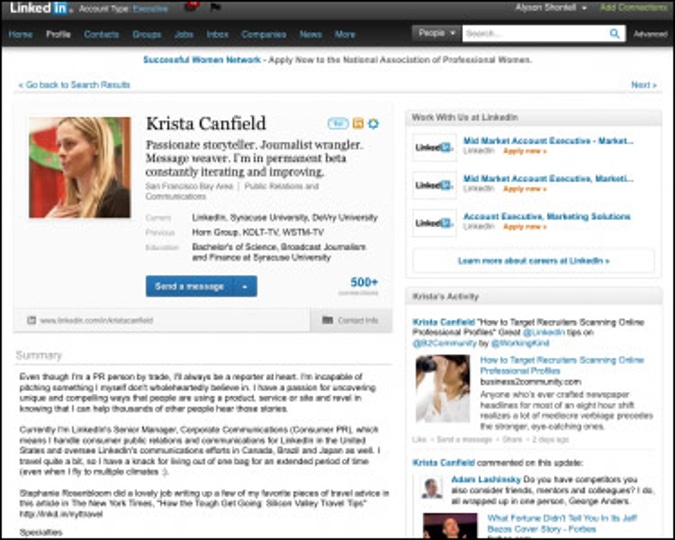
Task: Click the Advanced search link
Action: (x=650, y=34)
